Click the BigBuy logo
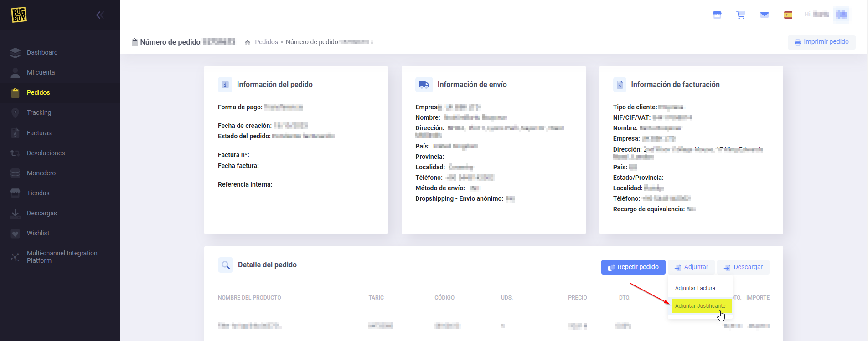The height and width of the screenshot is (341, 868). point(19,15)
